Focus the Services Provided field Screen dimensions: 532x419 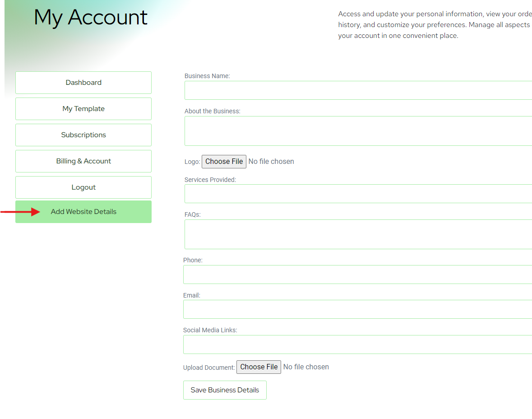[358, 194]
